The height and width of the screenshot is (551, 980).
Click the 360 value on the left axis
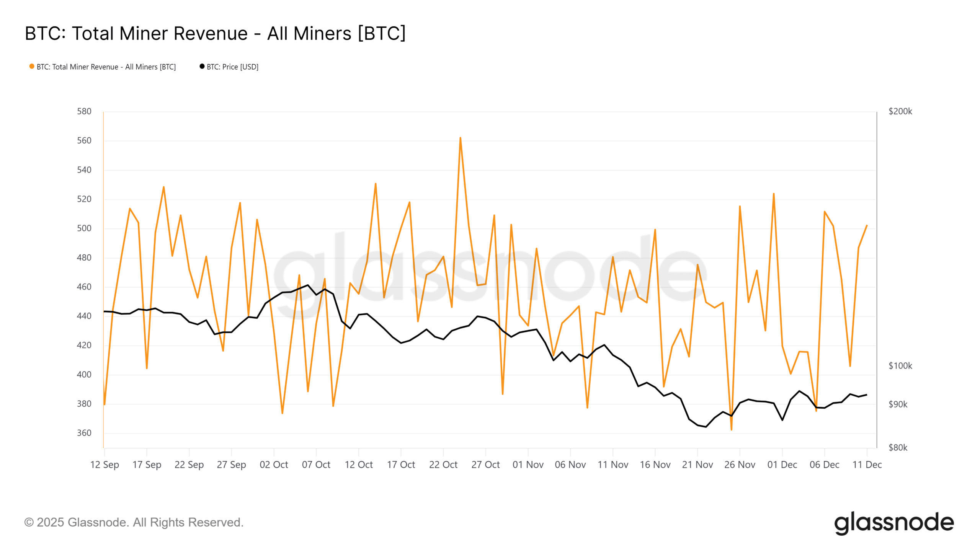click(84, 433)
